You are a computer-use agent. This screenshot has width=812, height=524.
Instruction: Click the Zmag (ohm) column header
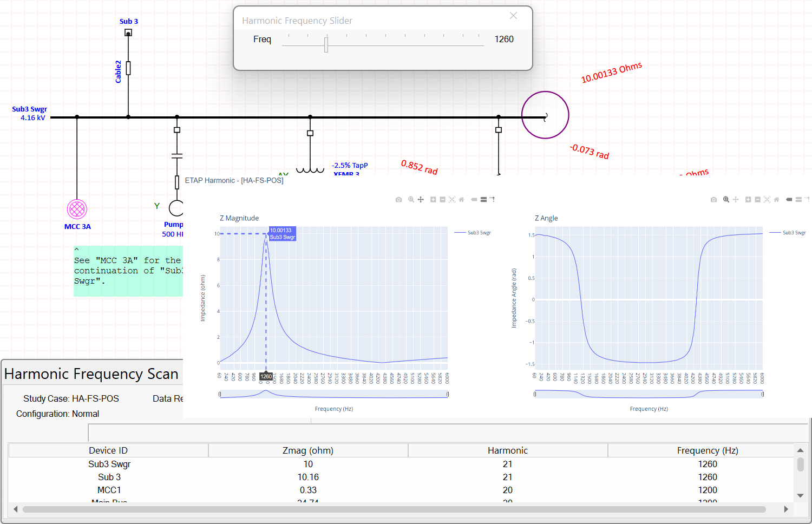pyautogui.click(x=307, y=450)
